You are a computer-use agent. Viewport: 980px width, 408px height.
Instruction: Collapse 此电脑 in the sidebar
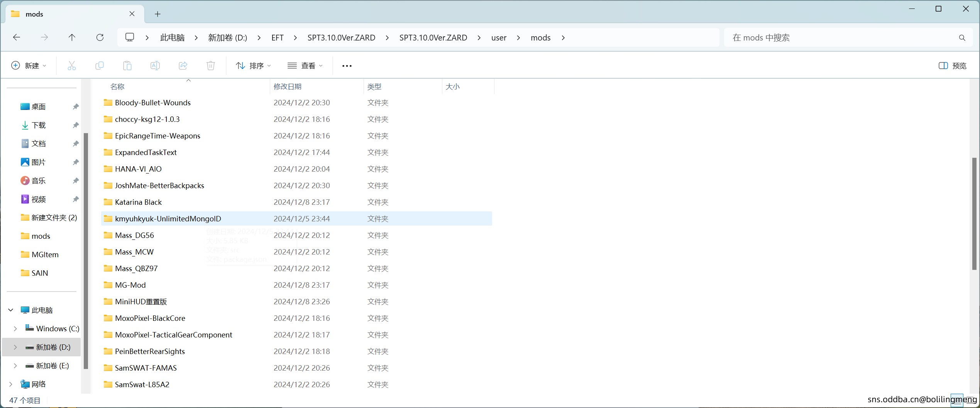pyautogui.click(x=10, y=310)
